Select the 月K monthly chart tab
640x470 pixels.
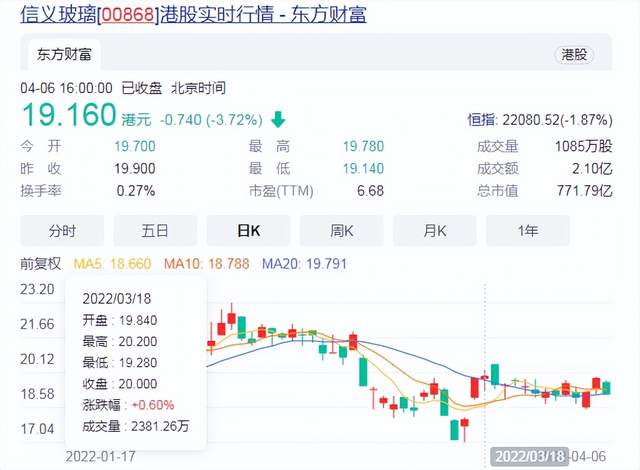point(434,231)
